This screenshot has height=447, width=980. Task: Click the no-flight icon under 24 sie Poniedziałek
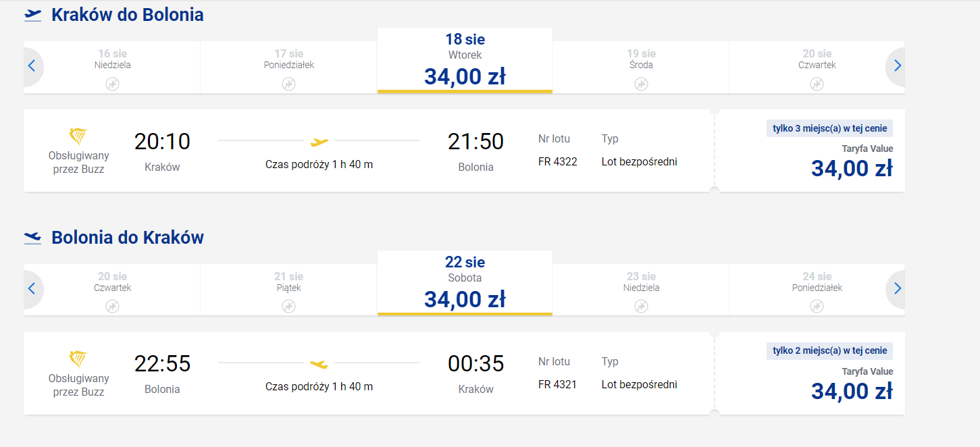pos(817,307)
